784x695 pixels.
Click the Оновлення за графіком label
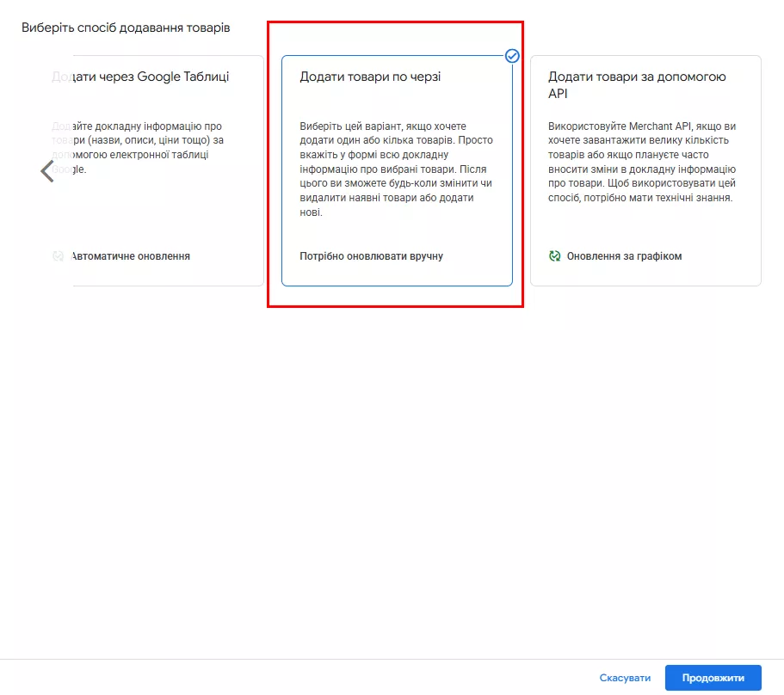[624, 256]
